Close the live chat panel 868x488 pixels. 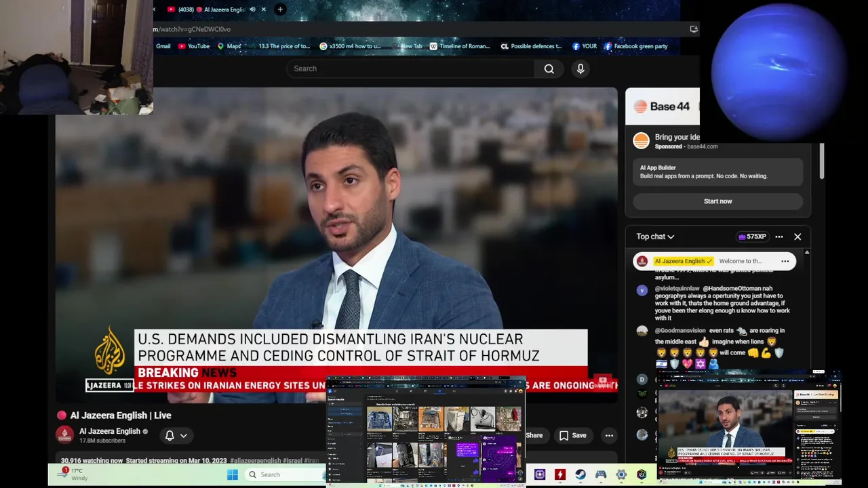(797, 237)
